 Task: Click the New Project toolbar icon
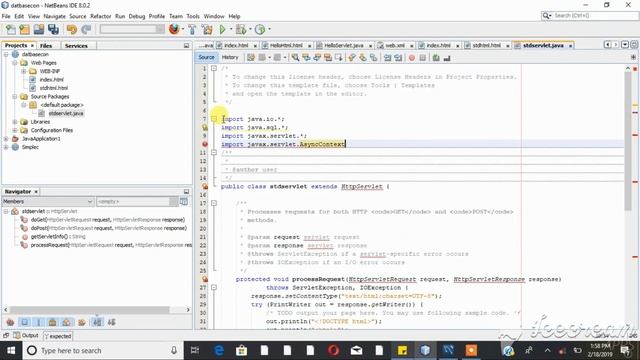click(x=24, y=29)
